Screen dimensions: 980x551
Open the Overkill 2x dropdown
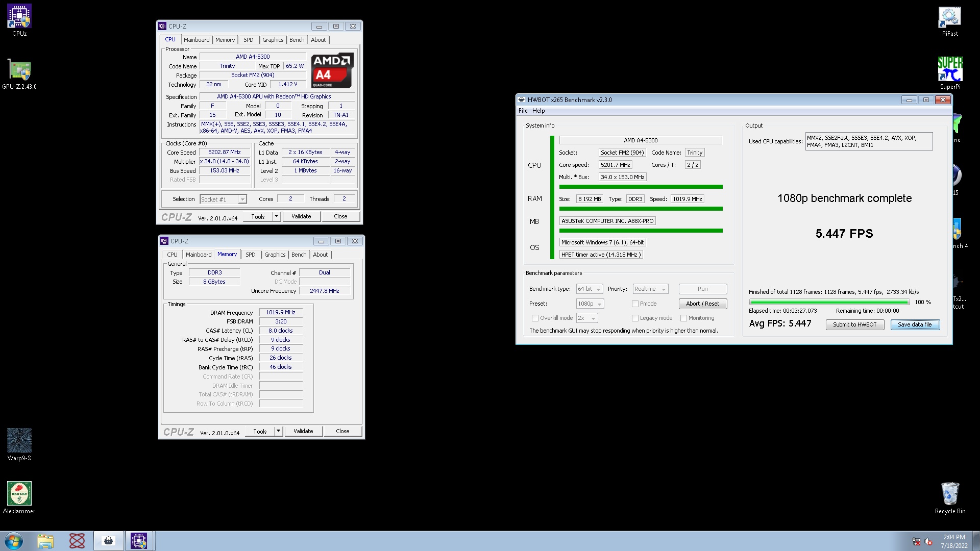point(587,318)
